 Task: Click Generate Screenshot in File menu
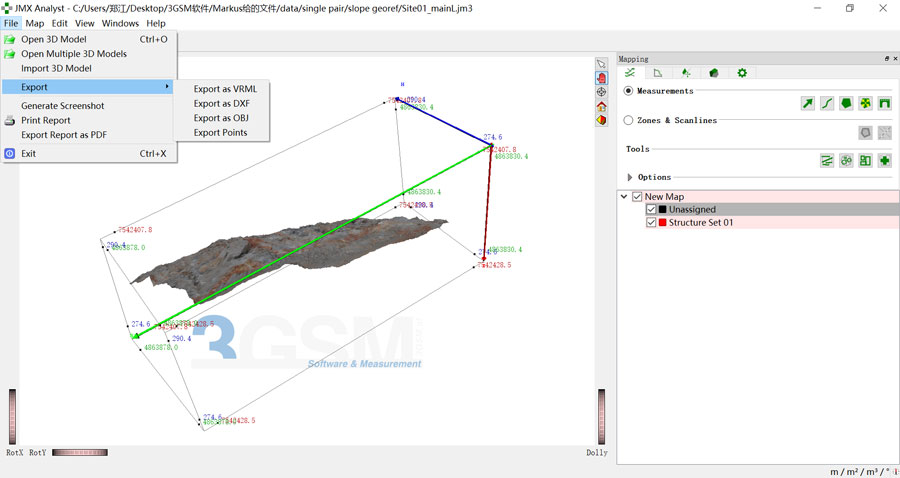(62, 106)
